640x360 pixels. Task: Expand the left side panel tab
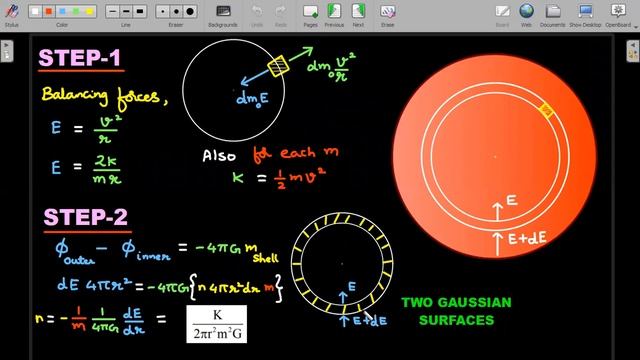click(7, 51)
